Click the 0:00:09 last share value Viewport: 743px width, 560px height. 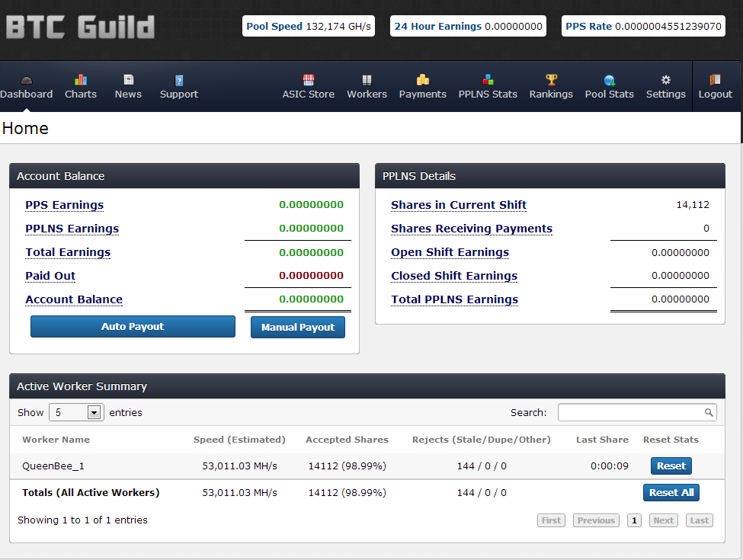[x=610, y=466]
